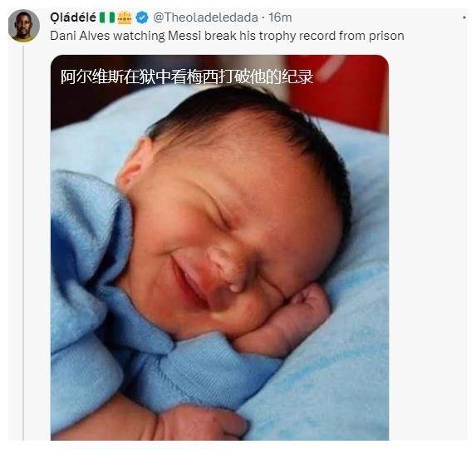The width and height of the screenshot is (476, 449).
Task: Click the Chinese caption on the image
Action: [x=187, y=76]
